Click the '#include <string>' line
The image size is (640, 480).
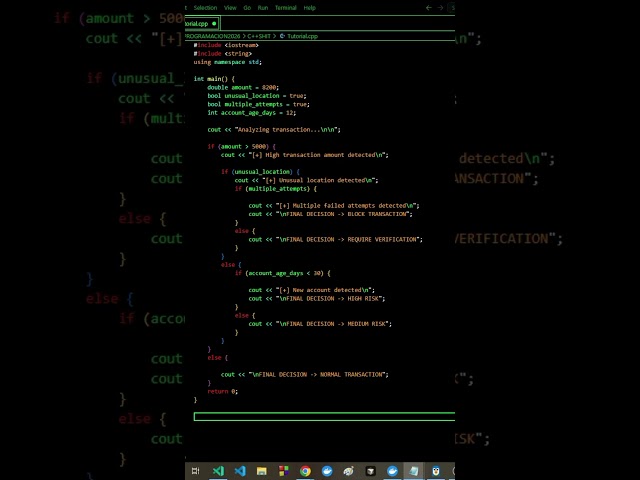[223, 53]
